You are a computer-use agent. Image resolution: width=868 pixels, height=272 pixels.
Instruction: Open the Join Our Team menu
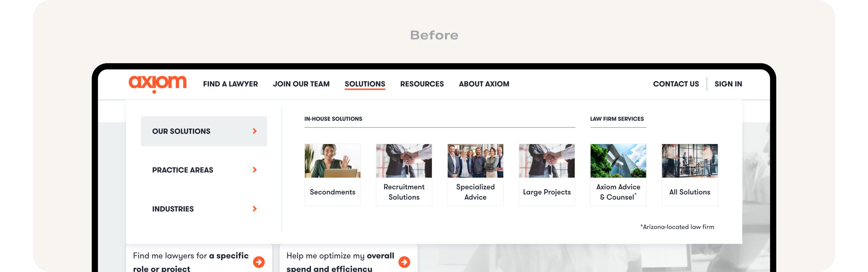click(x=301, y=84)
